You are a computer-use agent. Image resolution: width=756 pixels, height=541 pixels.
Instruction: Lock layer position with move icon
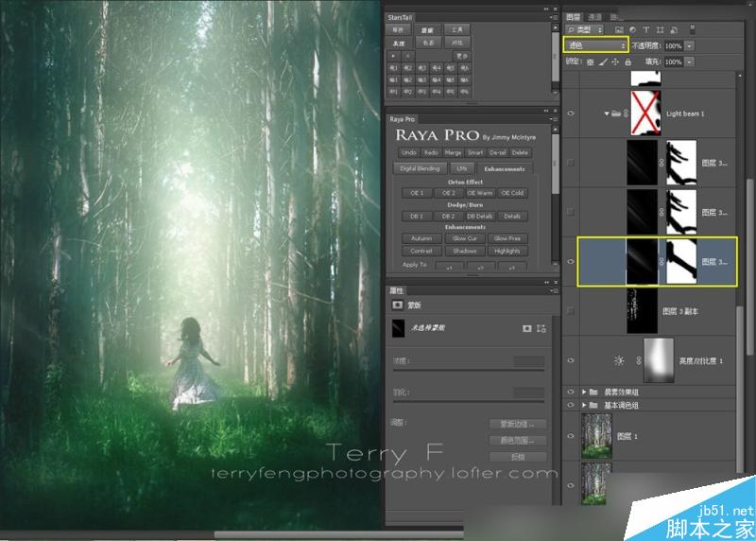tap(615, 61)
